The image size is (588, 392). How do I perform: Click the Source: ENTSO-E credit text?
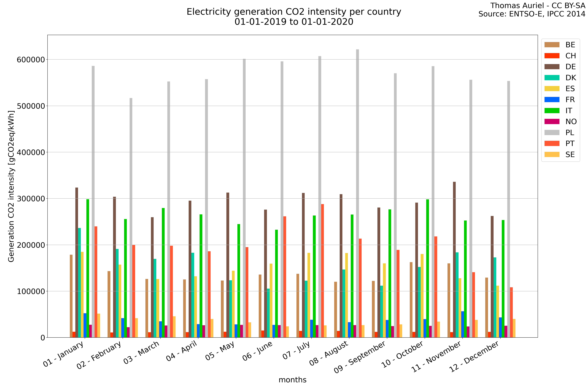tap(532, 14)
